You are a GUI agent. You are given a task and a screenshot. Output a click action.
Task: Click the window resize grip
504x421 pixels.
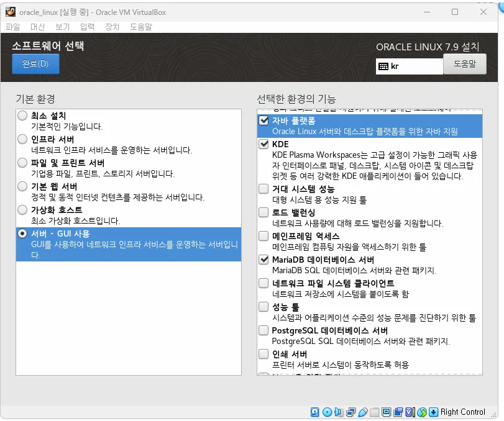(x=493, y=415)
